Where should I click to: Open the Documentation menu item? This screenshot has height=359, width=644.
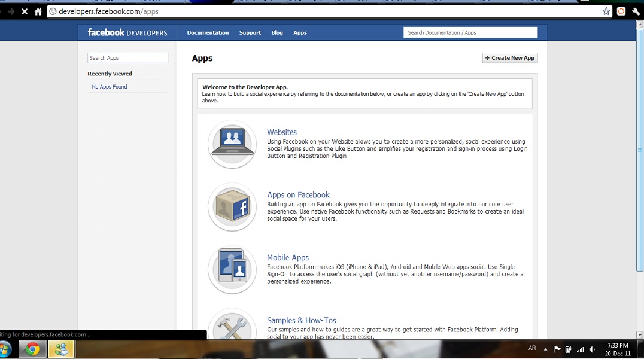coord(208,32)
